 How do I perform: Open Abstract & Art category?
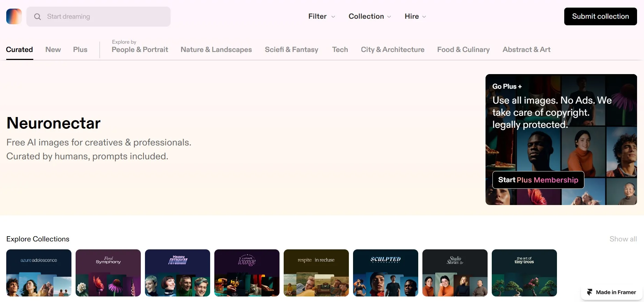click(x=526, y=50)
